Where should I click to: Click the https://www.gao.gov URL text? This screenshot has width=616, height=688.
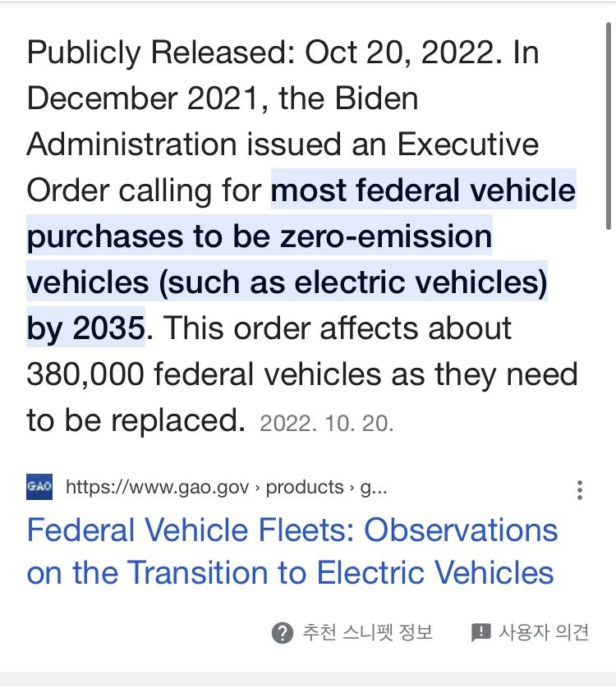point(157,488)
